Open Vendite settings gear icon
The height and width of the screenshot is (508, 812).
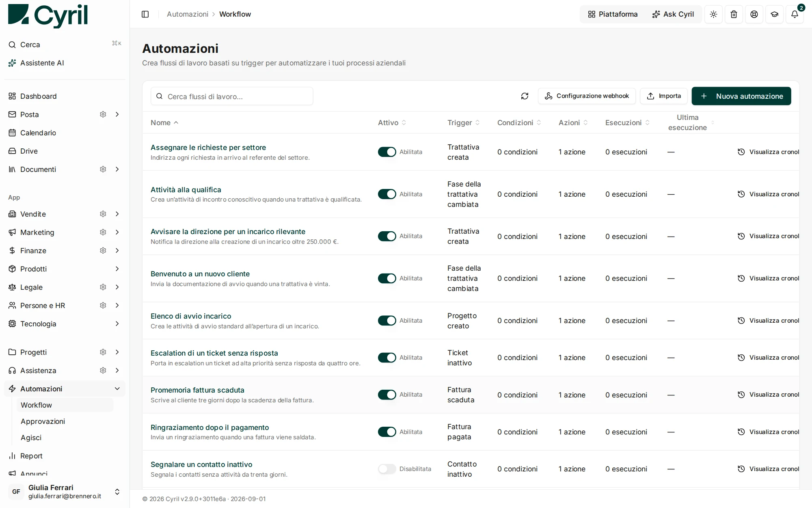point(103,214)
